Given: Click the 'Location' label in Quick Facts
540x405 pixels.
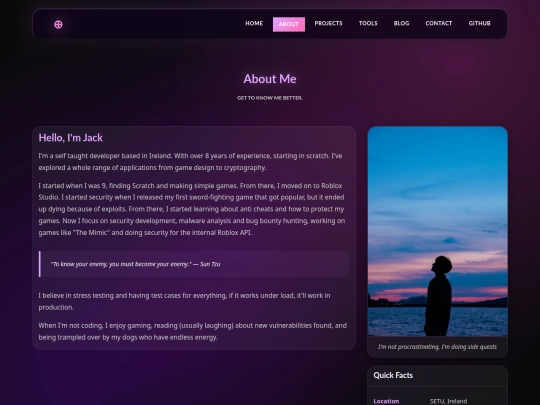Looking at the screenshot, I should point(386,401).
